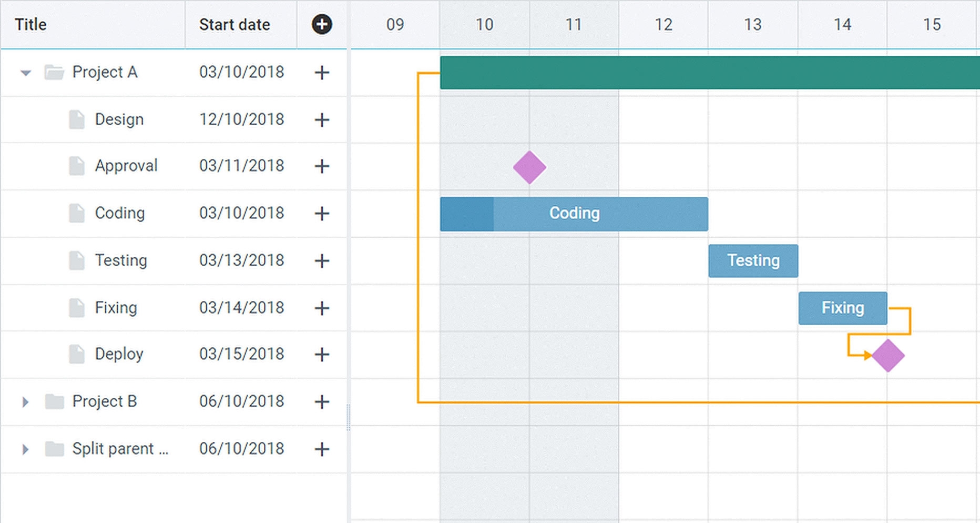Click the folder icon beside Project B
The width and height of the screenshot is (980, 523).
pos(55,401)
